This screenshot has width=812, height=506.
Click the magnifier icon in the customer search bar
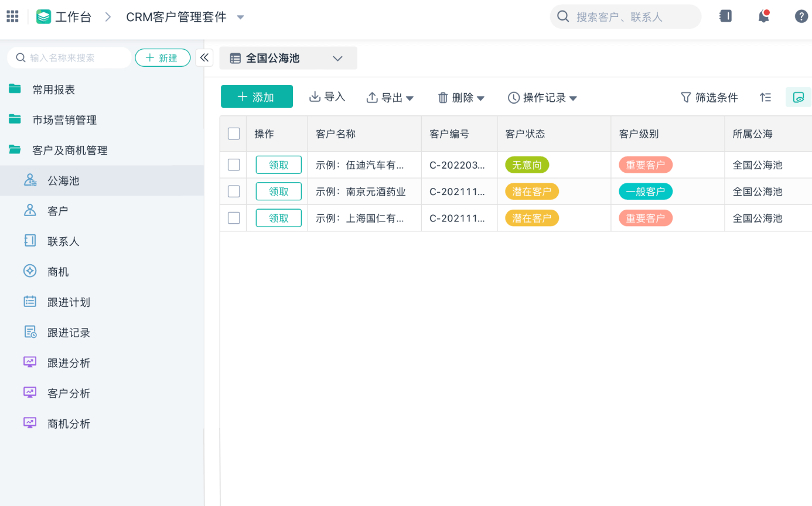[x=563, y=16]
